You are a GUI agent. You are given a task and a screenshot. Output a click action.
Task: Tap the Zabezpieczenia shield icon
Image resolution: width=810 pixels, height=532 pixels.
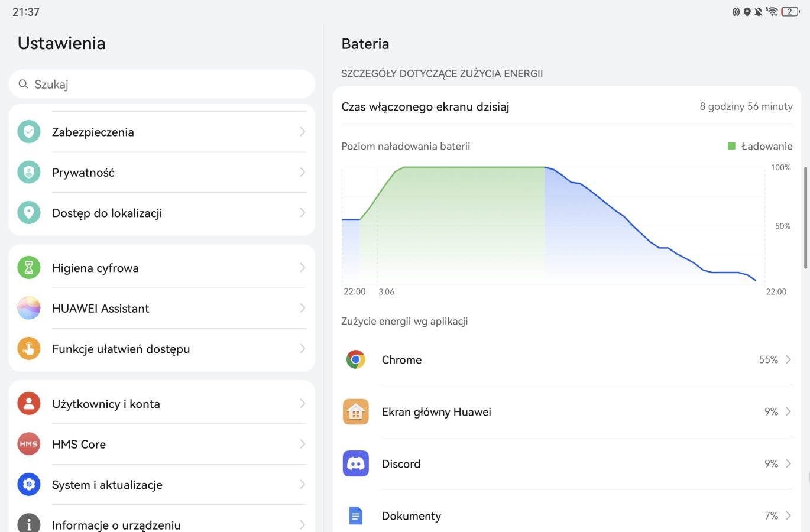[29, 132]
